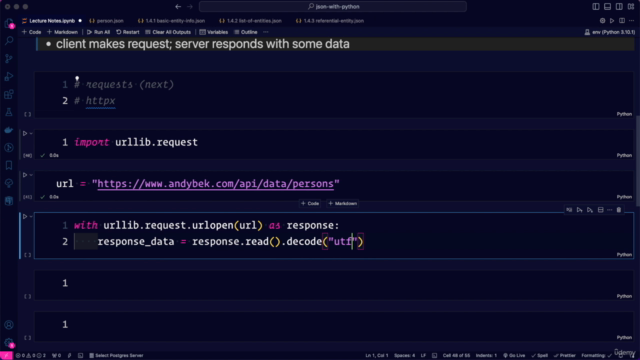Delete the active cell with trash icon
640x360 pixels.
[x=619, y=210]
